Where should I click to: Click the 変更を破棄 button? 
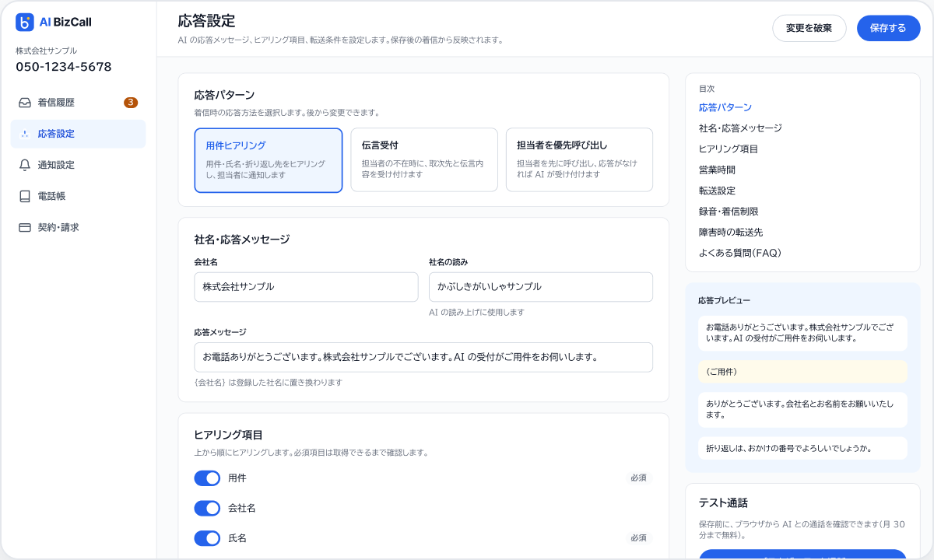point(809,28)
